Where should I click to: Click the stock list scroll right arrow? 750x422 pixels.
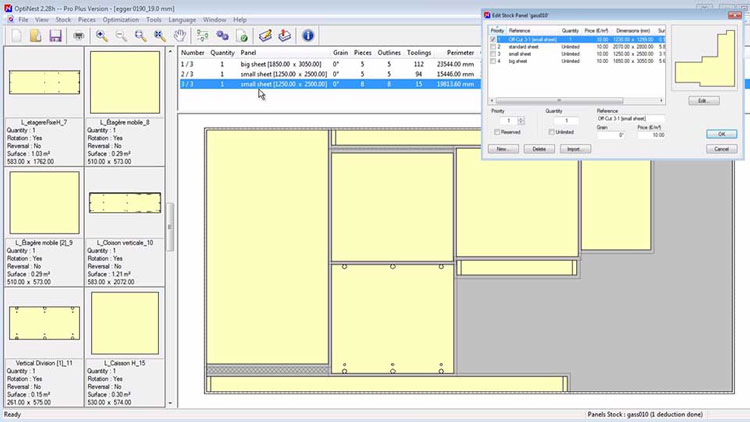point(662,100)
